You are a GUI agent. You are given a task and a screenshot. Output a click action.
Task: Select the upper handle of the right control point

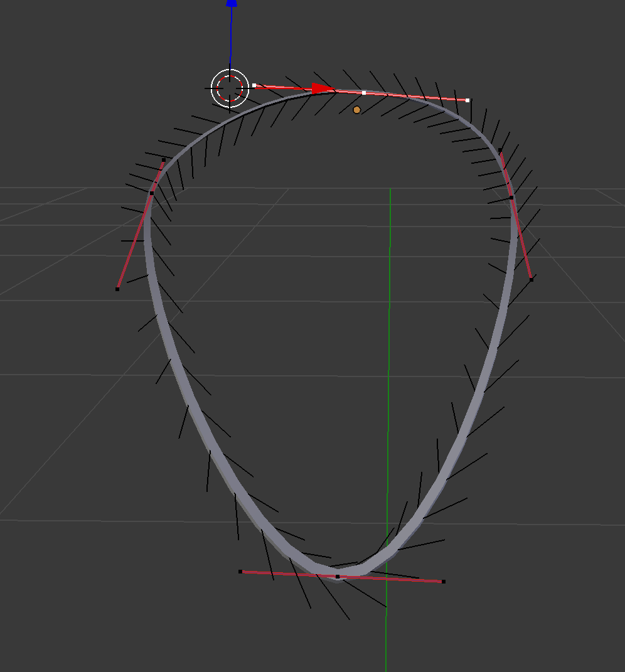click(x=500, y=149)
